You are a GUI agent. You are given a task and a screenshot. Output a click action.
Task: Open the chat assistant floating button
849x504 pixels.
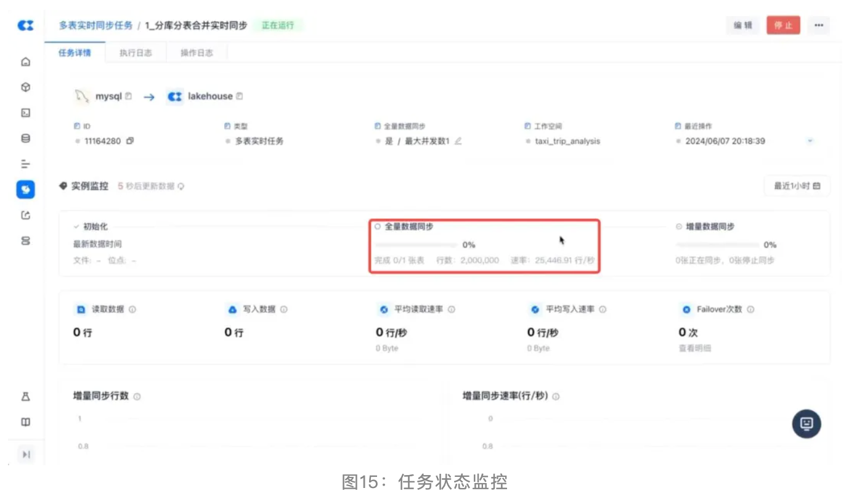(x=806, y=424)
